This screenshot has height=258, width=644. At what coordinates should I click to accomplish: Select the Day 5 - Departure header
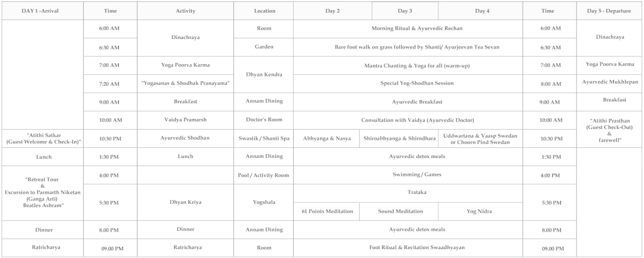click(x=609, y=11)
